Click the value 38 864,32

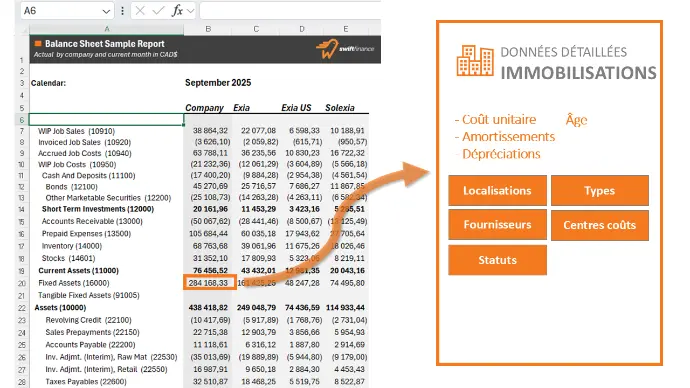click(210, 131)
